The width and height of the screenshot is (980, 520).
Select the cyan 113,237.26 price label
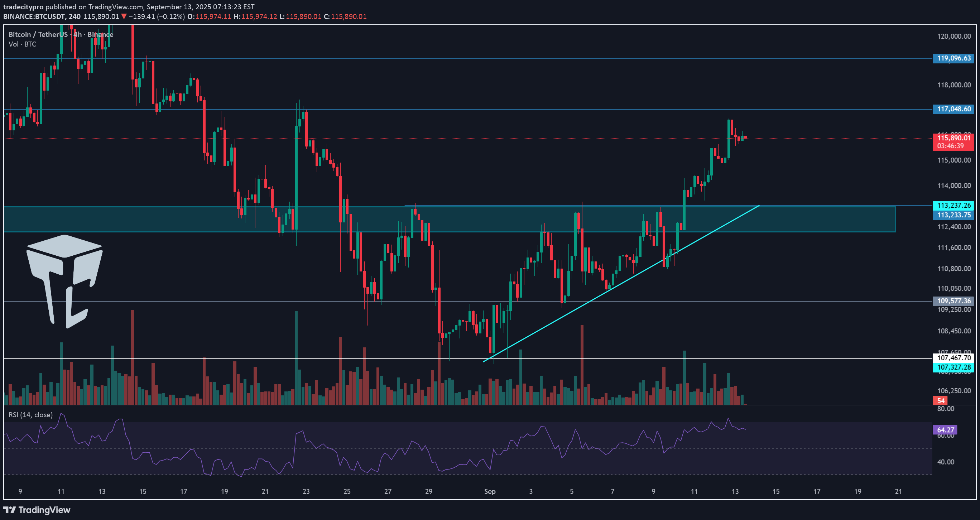[953, 206]
